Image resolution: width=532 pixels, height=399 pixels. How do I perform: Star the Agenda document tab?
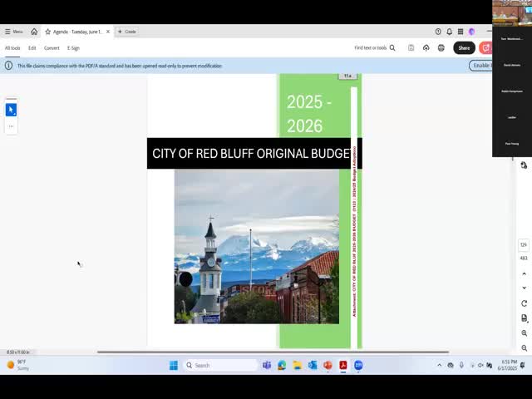(48, 32)
